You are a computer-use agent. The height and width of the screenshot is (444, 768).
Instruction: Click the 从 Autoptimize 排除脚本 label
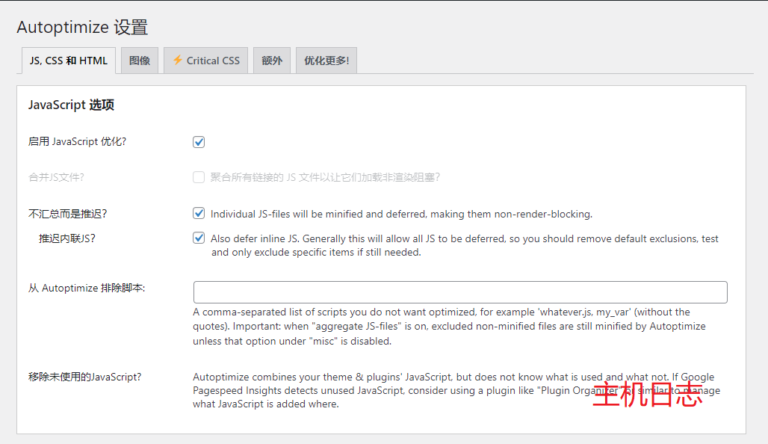(x=87, y=288)
